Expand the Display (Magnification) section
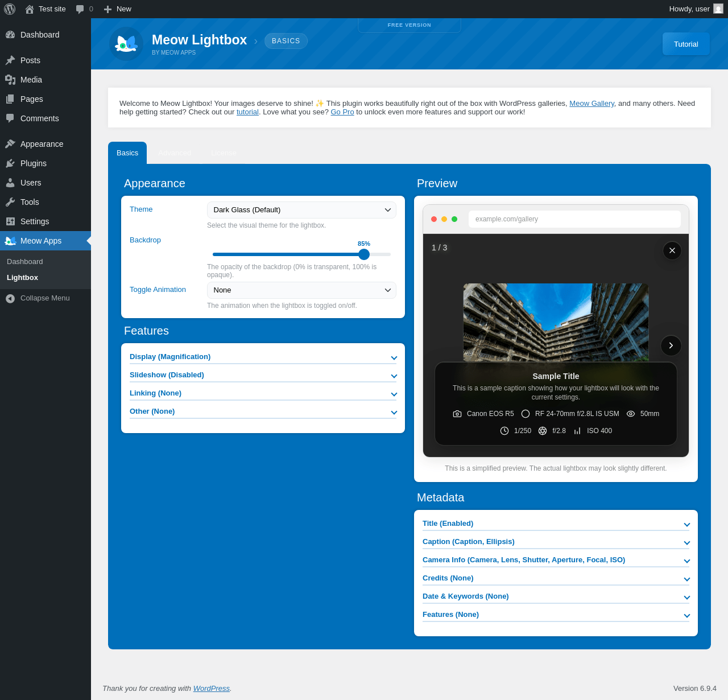The height and width of the screenshot is (700, 728). pyautogui.click(x=263, y=357)
